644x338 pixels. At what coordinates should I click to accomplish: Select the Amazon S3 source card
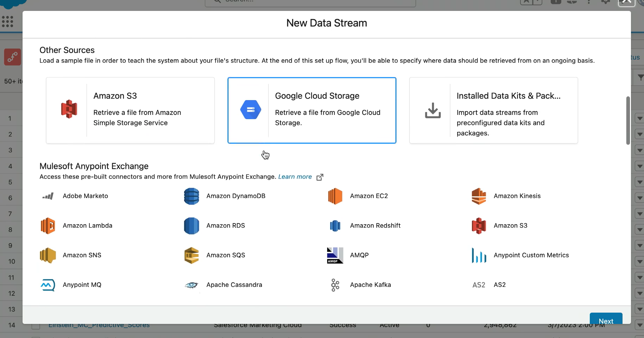click(x=130, y=110)
